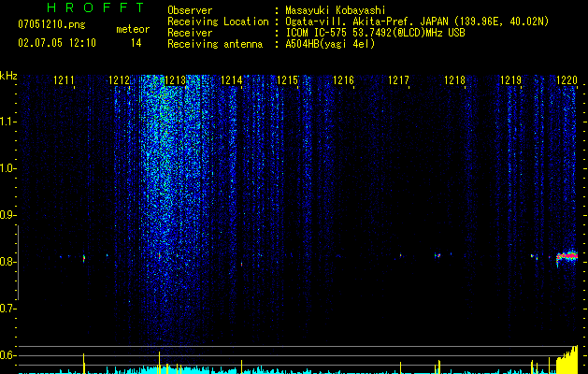Select the filename 07051210.png
This screenshot has height=374, width=588.
point(51,24)
